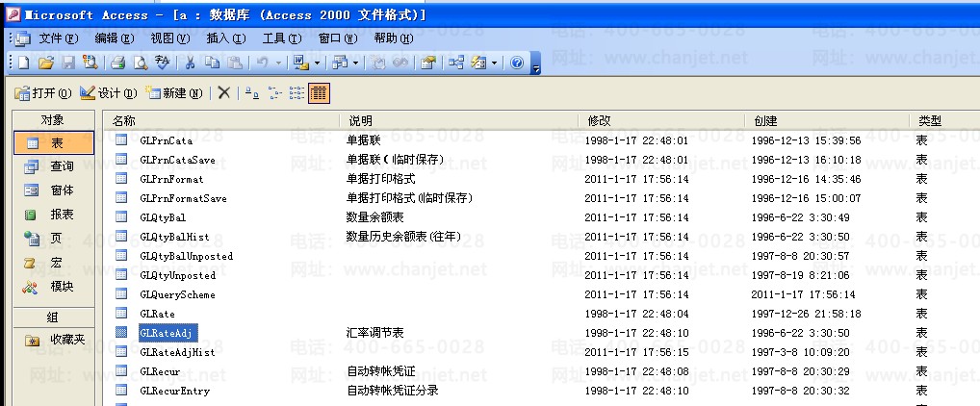Viewport: 980px width, 406px height.
Task: Open the 工具(T) menu
Action: [282, 38]
